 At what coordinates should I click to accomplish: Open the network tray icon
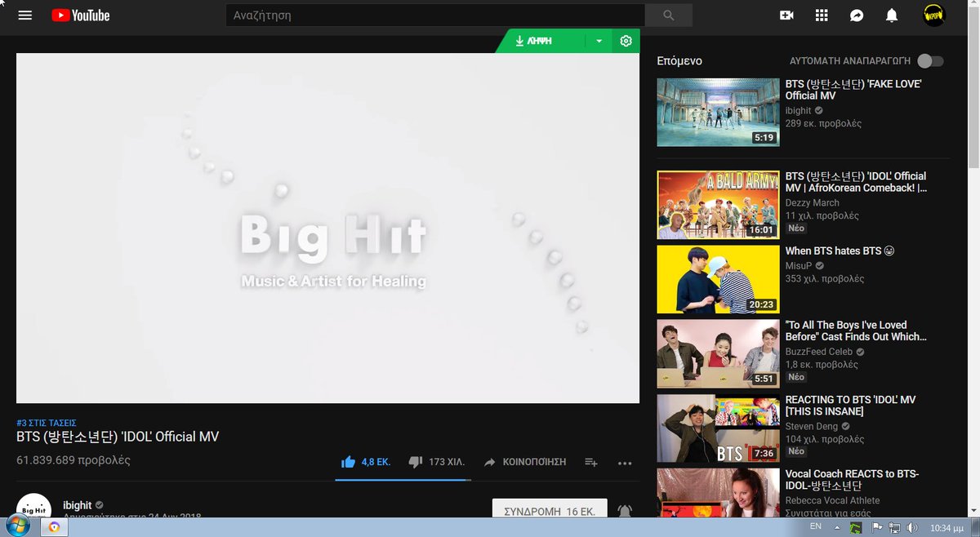(895, 527)
